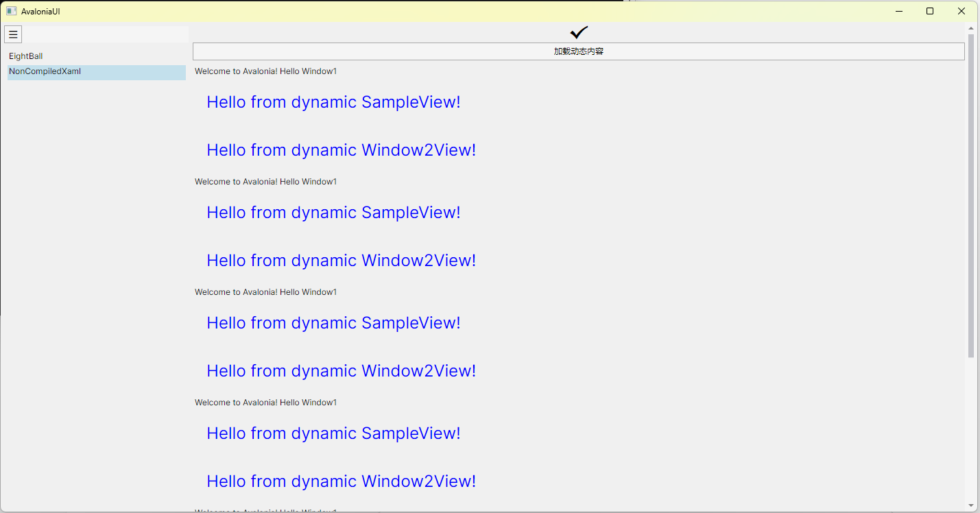The height and width of the screenshot is (513, 980).
Task: Select the NonCompiledXaml list item
Action: pyautogui.click(x=45, y=72)
